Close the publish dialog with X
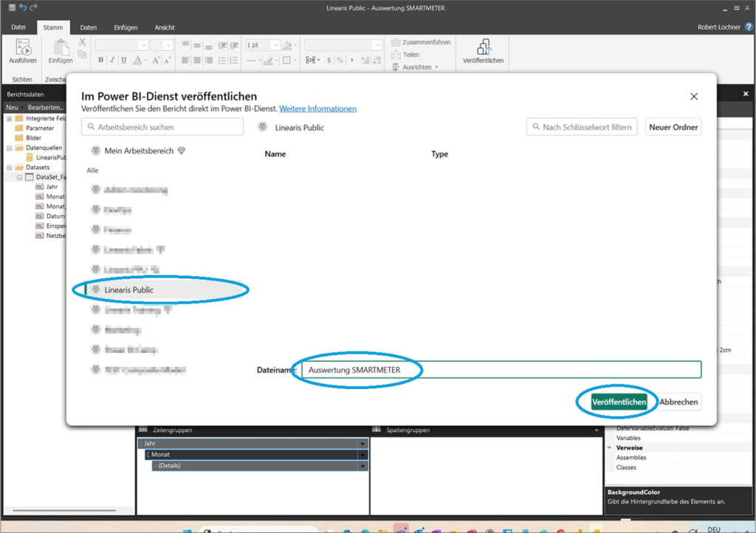756x533 pixels. [693, 97]
